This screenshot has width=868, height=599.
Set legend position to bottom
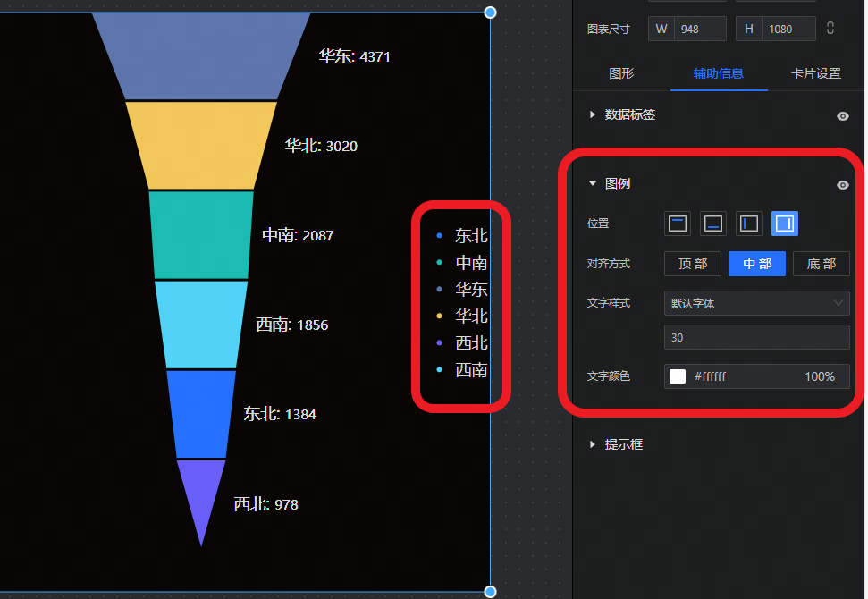[713, 224]
